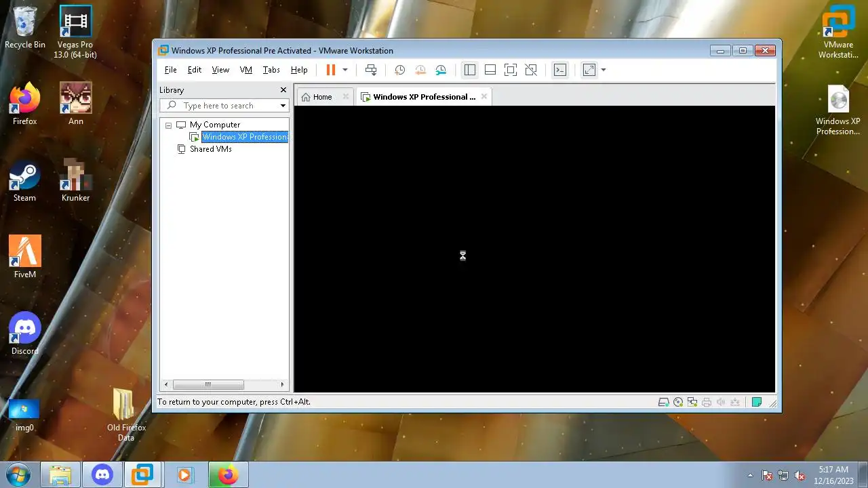Click the USB controller status icon
Screen dimensions: 868x488
[x=735, y=403]
